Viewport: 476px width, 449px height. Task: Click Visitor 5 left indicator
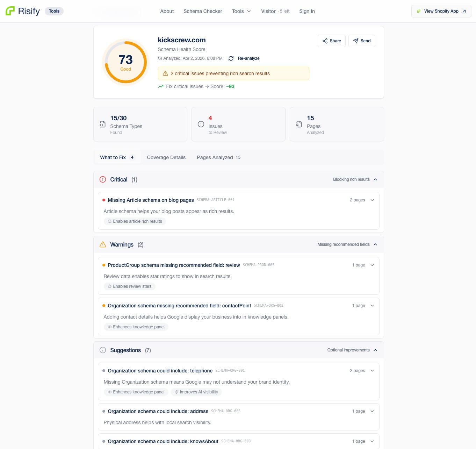(x=275, y=11)
